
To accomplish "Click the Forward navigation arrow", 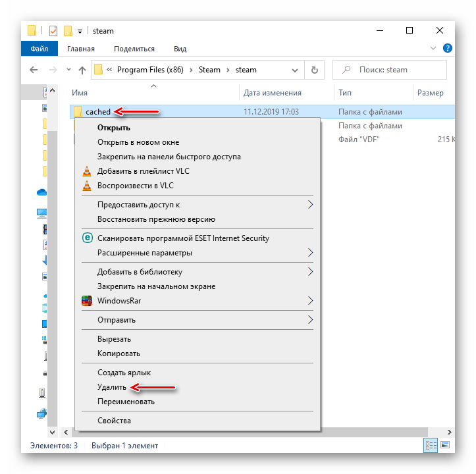I will coord(53,70).
